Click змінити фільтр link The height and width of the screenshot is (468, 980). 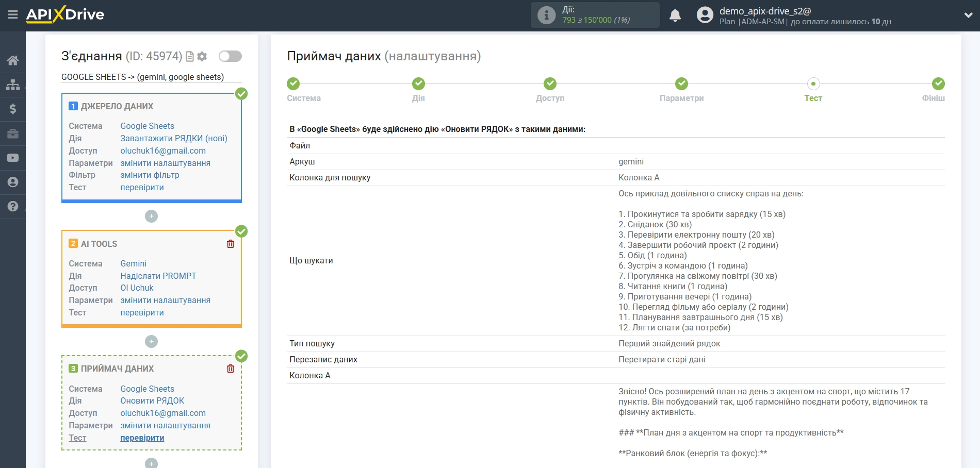point(150,175)
